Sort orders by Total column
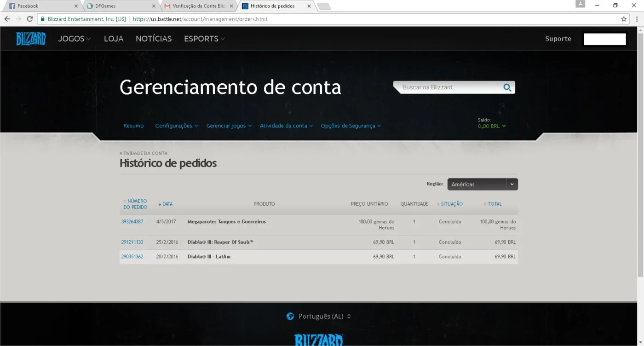This screenshot has width=644, height=346. [x=493, y=204]
